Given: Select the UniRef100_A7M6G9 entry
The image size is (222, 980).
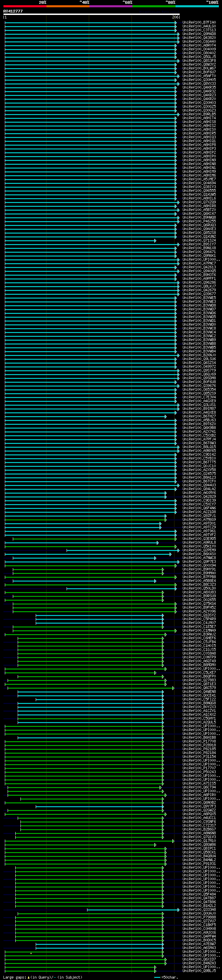Looking at the screenshot, I should (199, 519).
